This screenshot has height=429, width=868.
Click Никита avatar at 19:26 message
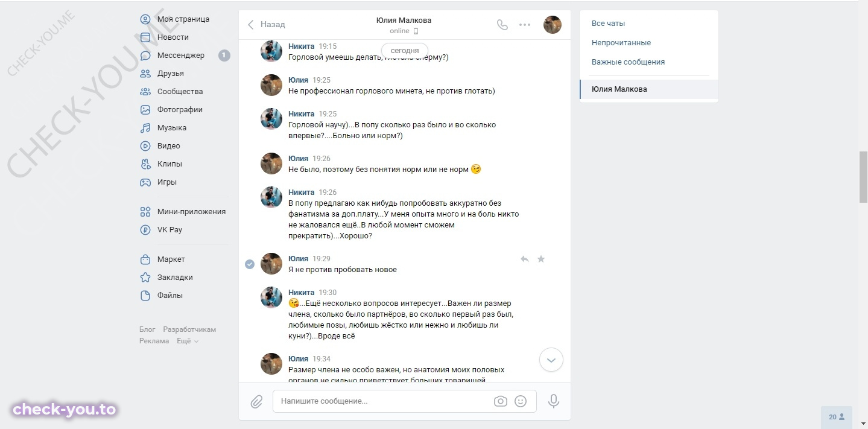(x=271, y=197)
